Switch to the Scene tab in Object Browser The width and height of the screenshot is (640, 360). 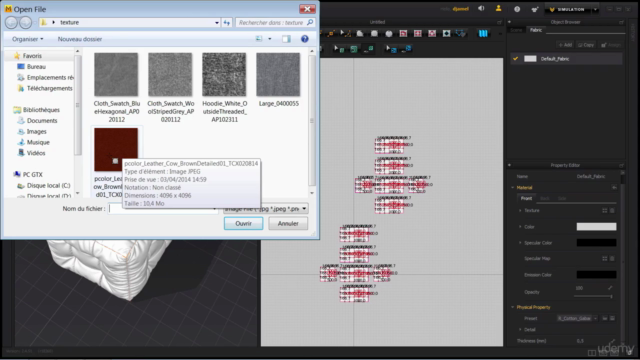pyautogui.click(x=516, y=30)
